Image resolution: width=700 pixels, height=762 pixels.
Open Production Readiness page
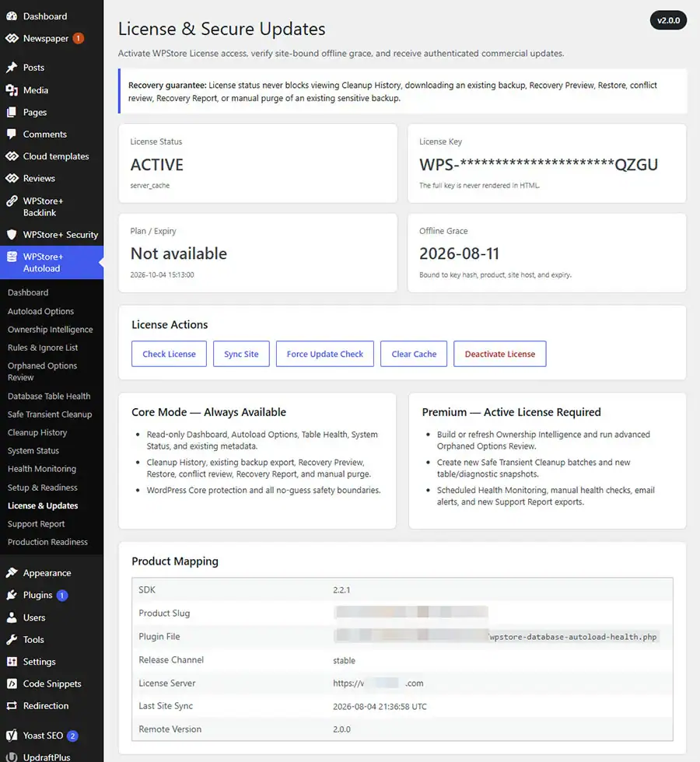coord(47,542)
